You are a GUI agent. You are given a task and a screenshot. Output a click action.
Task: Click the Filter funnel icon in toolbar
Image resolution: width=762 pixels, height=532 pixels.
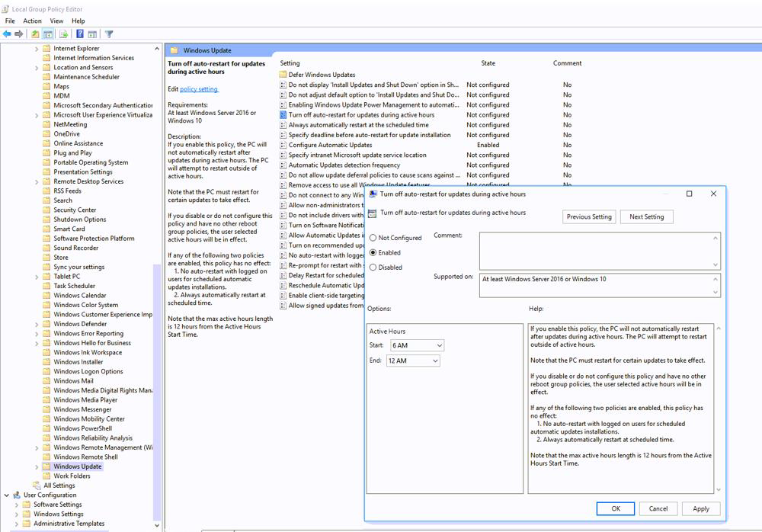109,34
